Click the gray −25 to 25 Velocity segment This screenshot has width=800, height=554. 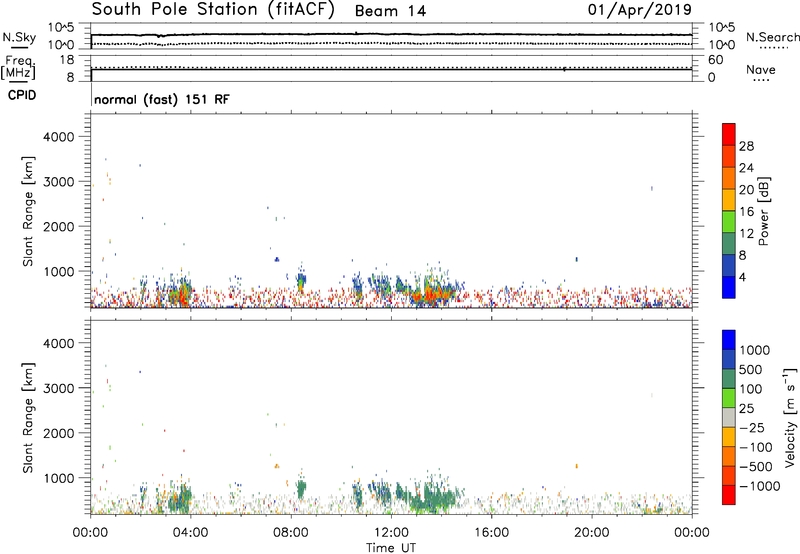point(729,417)
